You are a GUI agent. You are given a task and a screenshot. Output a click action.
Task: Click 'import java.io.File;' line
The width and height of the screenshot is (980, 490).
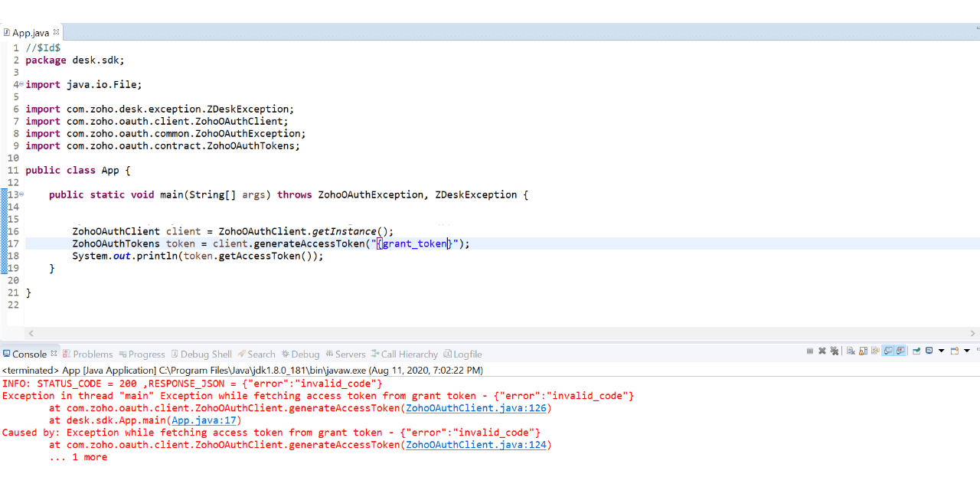[x=83, y=84]
